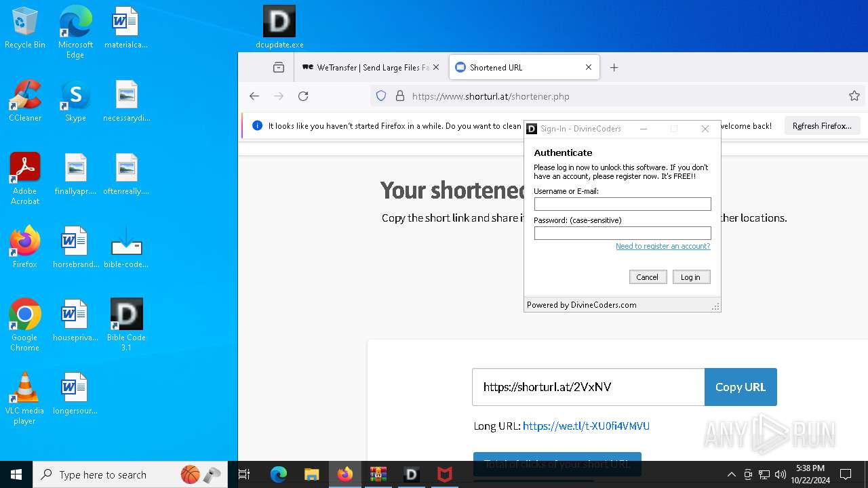Close the WeTransfer tab
Screen dimensions: 868x488
tap(436, 67)
